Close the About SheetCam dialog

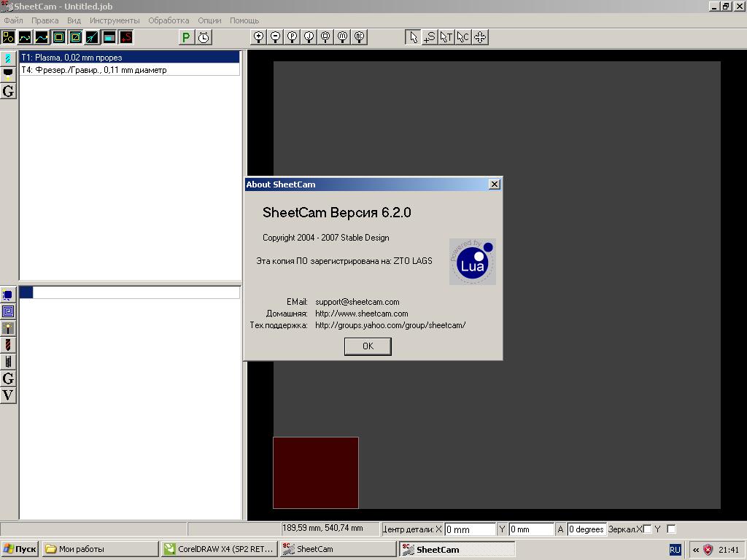pyautogui.click(x=495, y=184)
